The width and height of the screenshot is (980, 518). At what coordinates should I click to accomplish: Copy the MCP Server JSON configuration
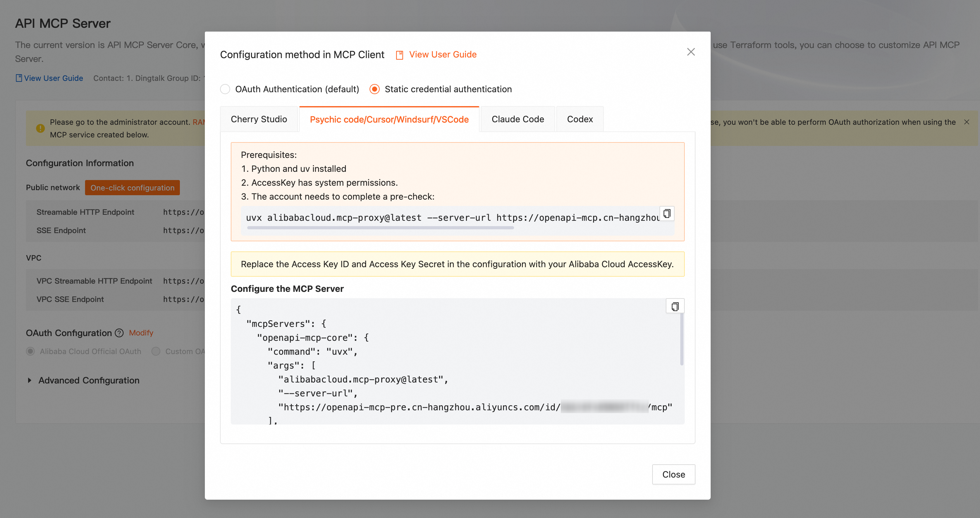675,306
